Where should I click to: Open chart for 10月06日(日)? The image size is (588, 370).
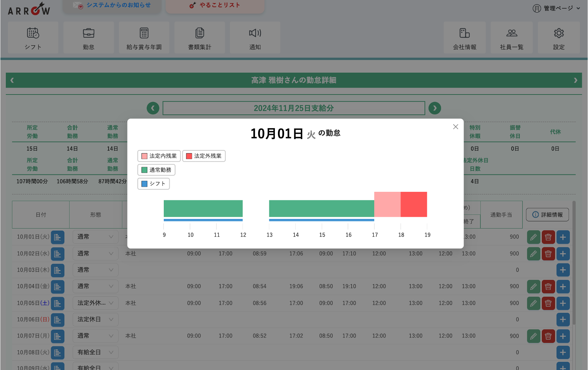pyautogui.click(x=58, y=320)
